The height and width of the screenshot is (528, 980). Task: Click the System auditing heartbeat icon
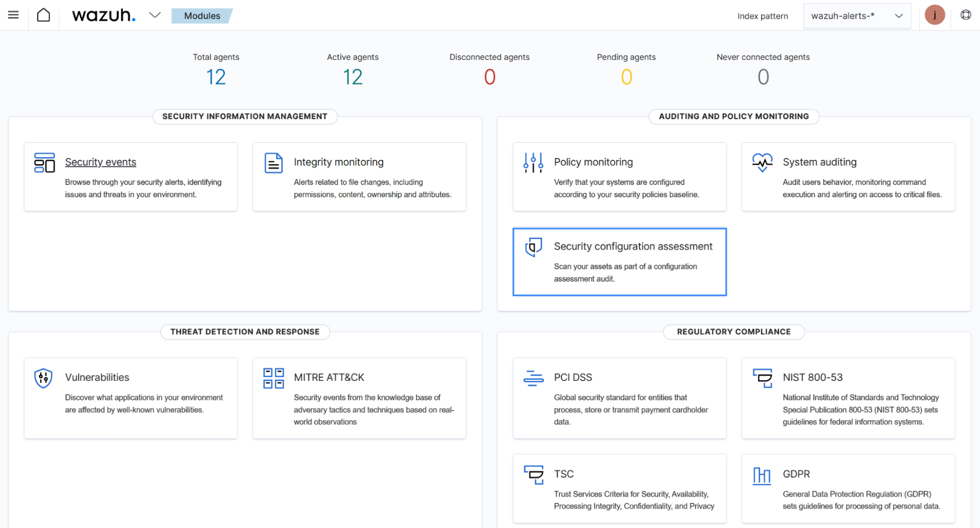(762, 162)
